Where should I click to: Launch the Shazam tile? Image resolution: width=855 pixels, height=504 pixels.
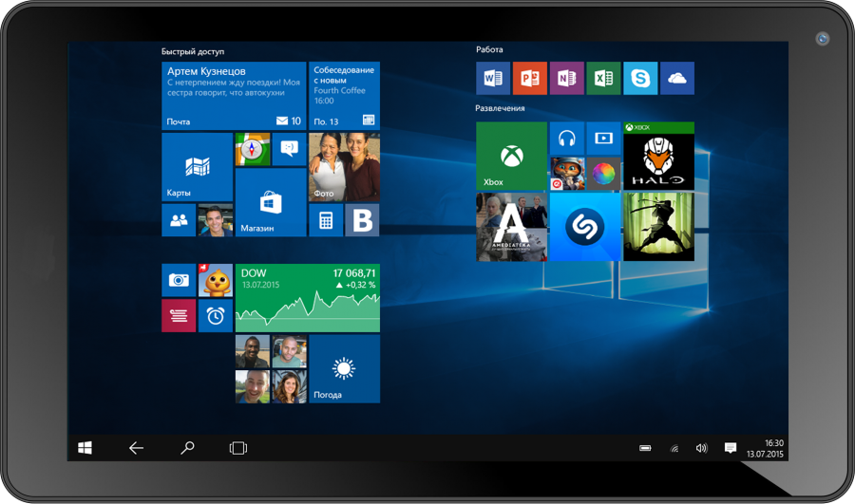pyautogui.click(x=585, y=227)
